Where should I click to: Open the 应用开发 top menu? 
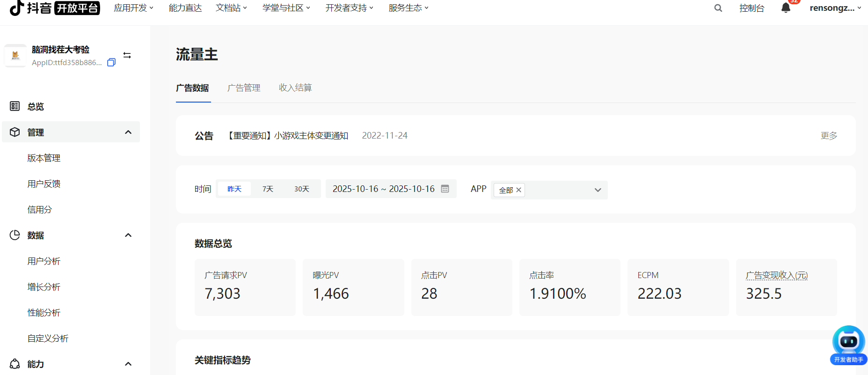coord(133,8)
